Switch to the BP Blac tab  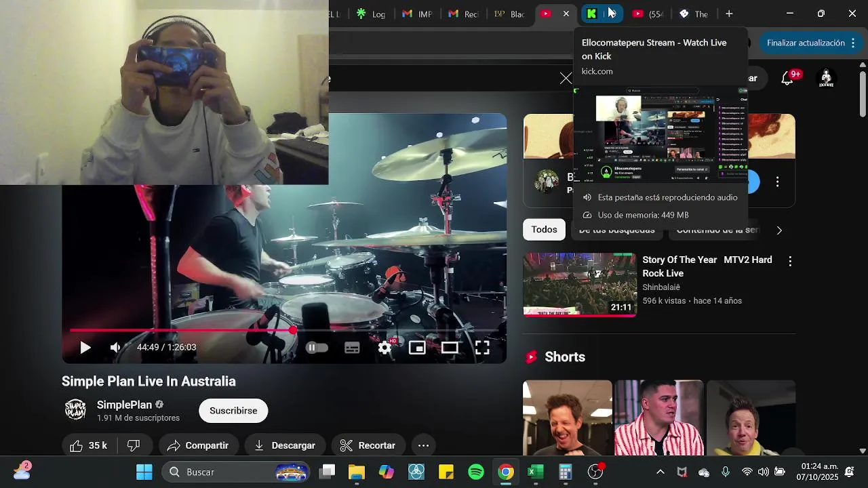point(509,14)
